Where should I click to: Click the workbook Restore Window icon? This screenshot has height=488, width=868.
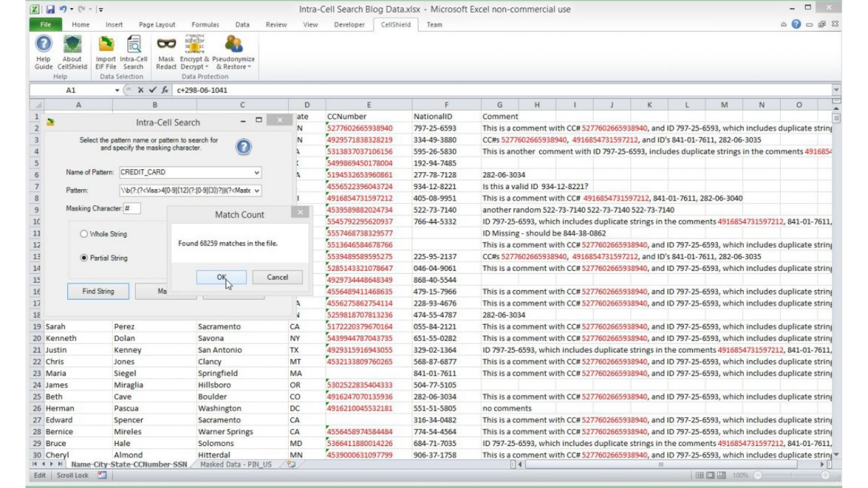[823, 24]
